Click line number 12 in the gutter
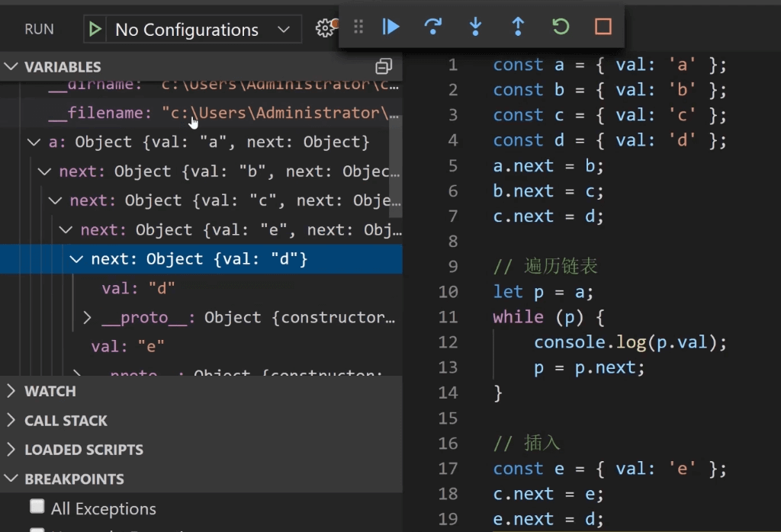781x532 pixels. pyautogui.click(x=448, y=342)
